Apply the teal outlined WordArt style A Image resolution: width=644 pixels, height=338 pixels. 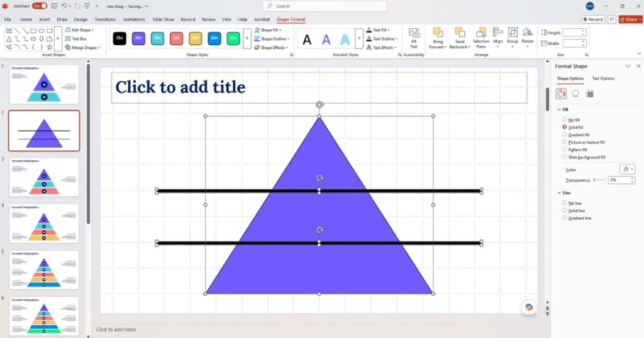point(345,40)
